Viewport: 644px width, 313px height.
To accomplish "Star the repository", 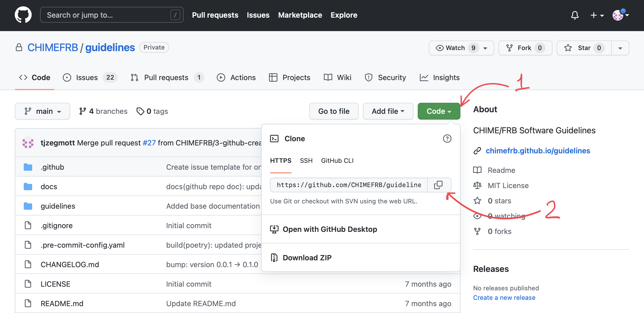I will (584, 48).
